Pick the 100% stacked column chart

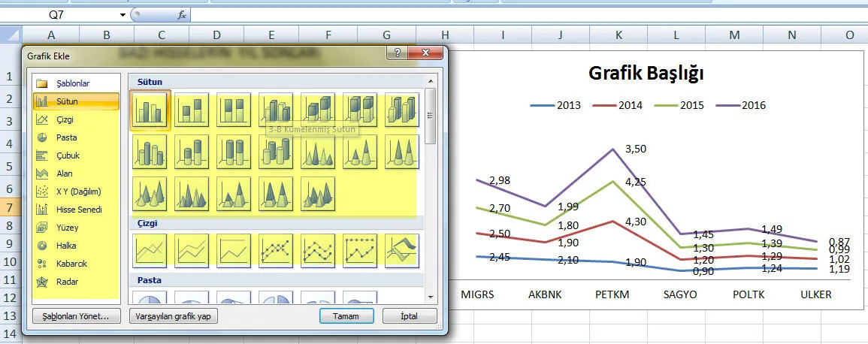point(234,110)
